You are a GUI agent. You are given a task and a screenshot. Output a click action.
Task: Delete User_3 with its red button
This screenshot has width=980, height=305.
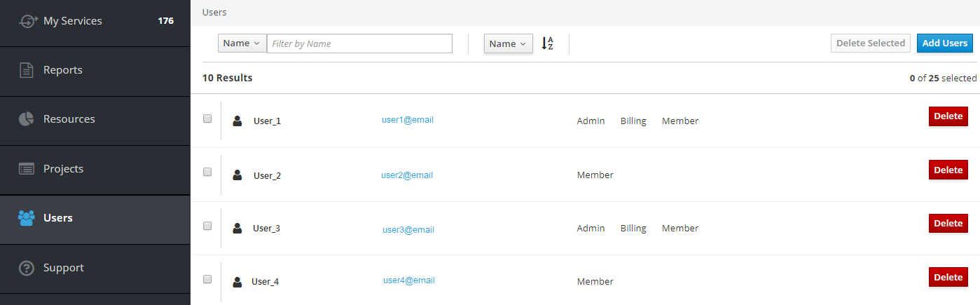coord(948,223)
